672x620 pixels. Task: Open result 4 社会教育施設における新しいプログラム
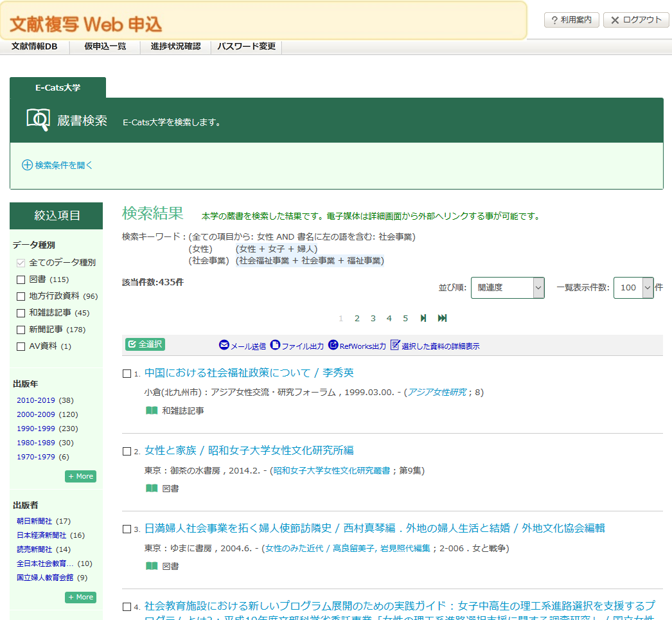pos(400,610)
